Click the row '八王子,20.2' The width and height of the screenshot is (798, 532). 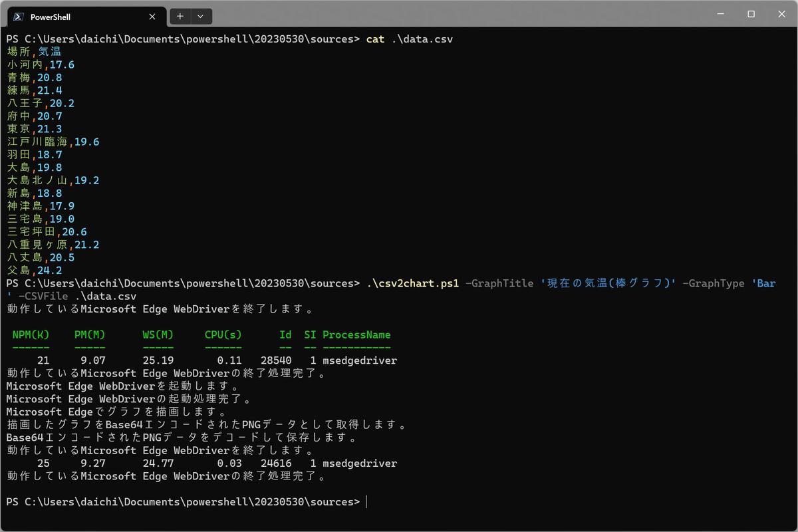(41, 103)
